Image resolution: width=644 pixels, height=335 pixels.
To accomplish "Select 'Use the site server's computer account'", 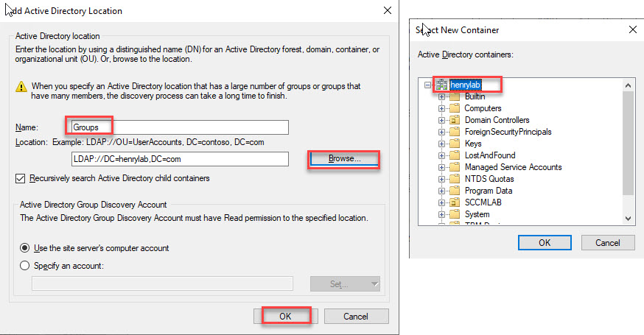I will click(25, 248).
